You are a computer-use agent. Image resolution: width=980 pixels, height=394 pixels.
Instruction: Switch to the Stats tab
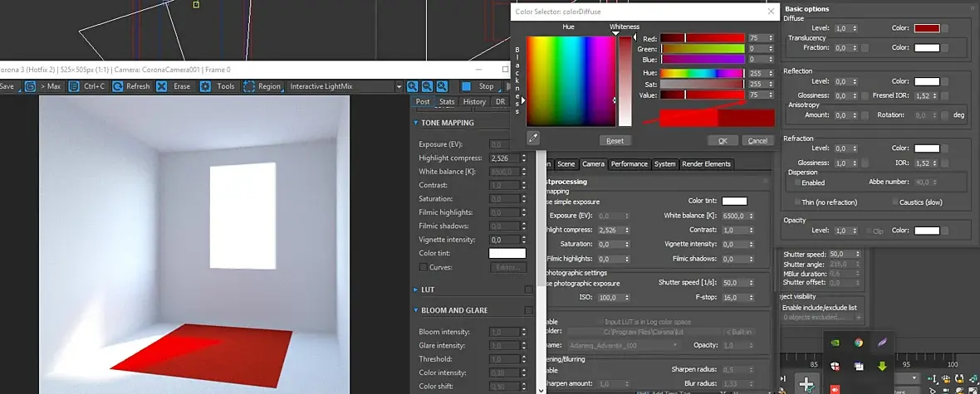[446, 102]
